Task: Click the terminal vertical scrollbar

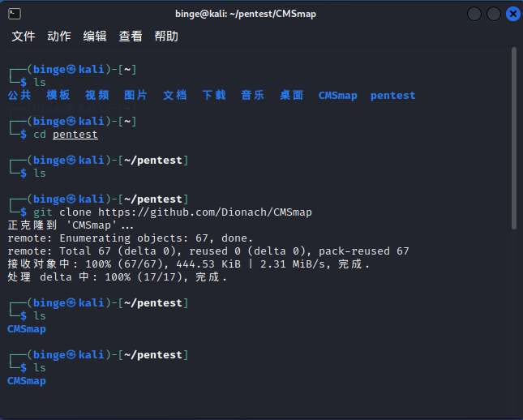Action: [x=513, y=138]
